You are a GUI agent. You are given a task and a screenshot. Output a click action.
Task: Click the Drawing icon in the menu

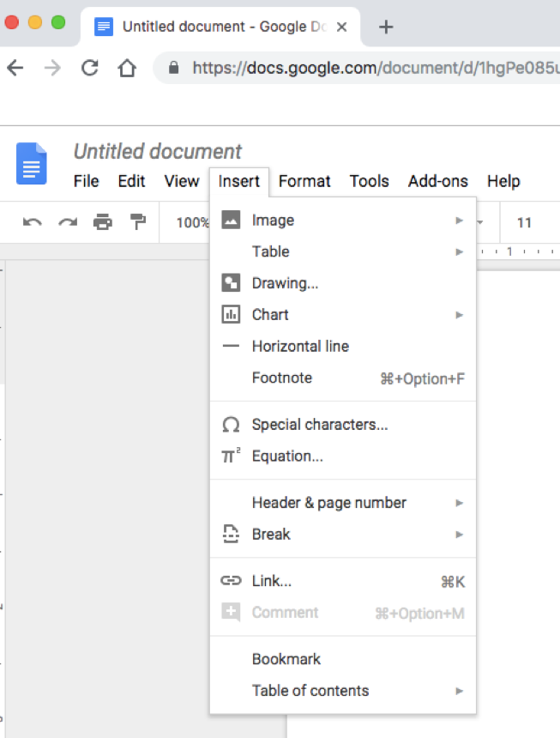(x=231, y=283)
